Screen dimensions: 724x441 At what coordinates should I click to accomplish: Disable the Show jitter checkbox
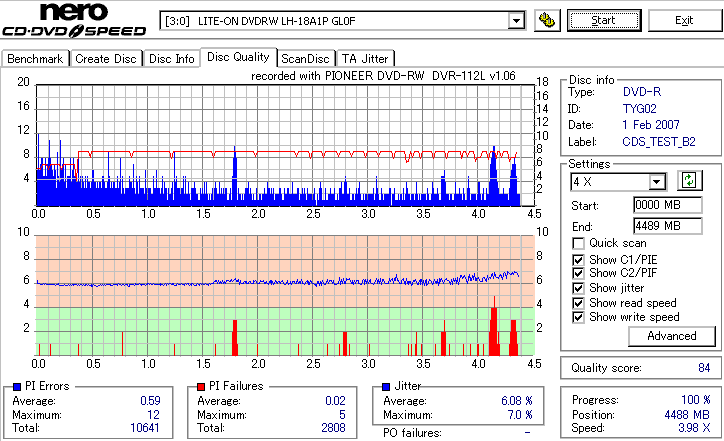coord(578,288)
